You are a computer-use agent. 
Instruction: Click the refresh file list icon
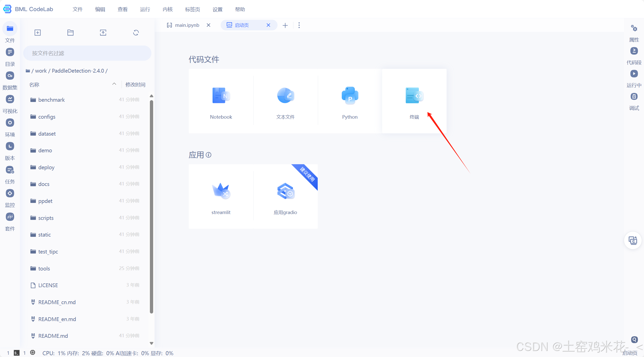click(136, 33)
